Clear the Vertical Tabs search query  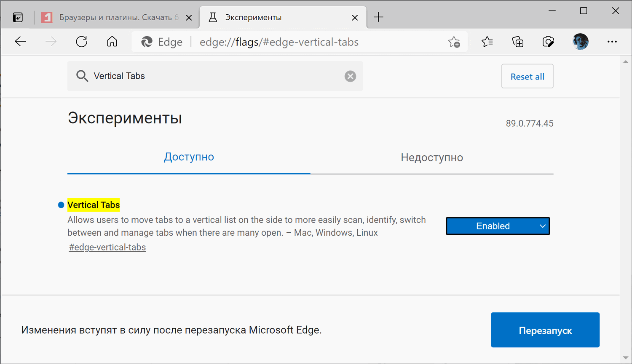[350, 76]
